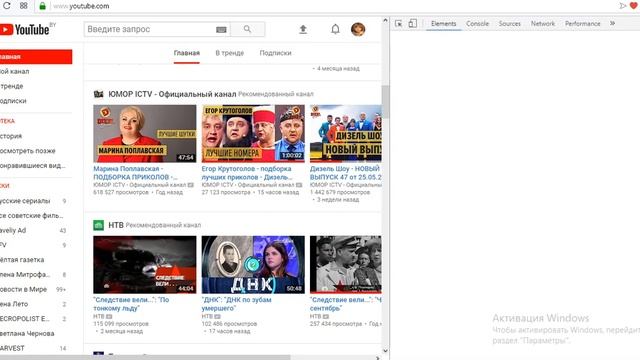This screenshot has width=640, height=360.
Task: Open title "ДНК": "ДНК по зубам умершего"
Action: pyautogui.click(x=236, y=304)
